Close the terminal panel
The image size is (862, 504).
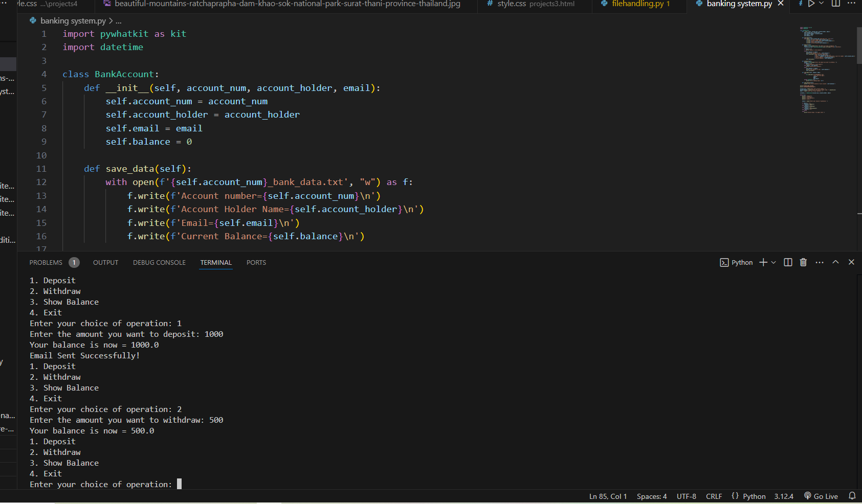(x=851, y=262)
